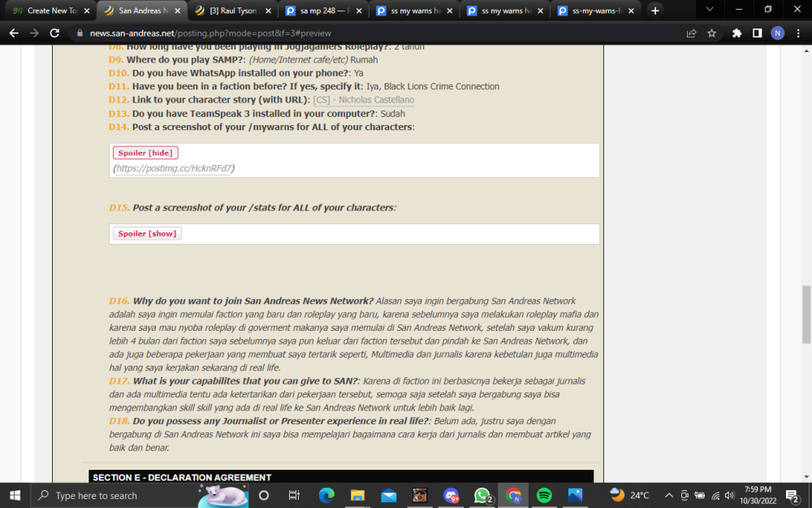Open the Windows Start menu
Viewport: 812px width, 508px height.
pyautogui.click(x=15, y=496)
